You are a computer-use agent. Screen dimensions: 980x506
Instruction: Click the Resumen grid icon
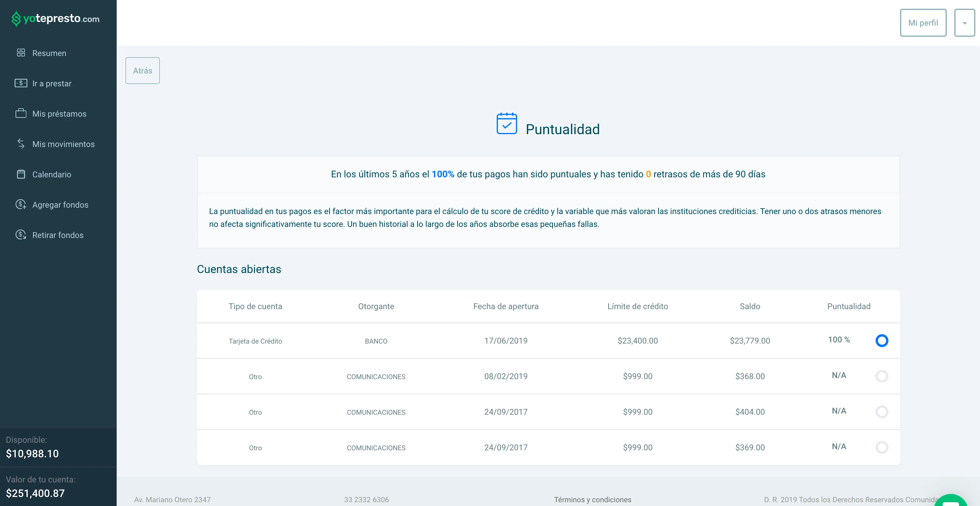[x=21, y=53]
